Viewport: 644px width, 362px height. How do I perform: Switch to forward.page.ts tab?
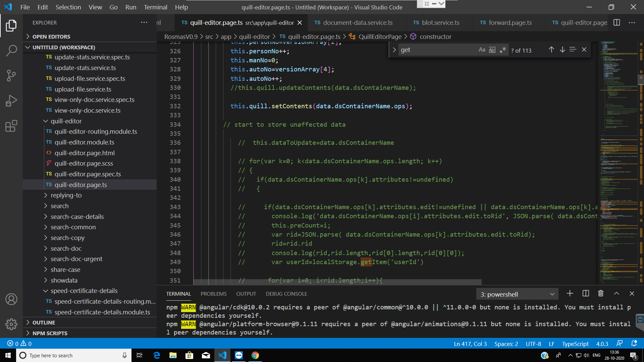(509, 22)
